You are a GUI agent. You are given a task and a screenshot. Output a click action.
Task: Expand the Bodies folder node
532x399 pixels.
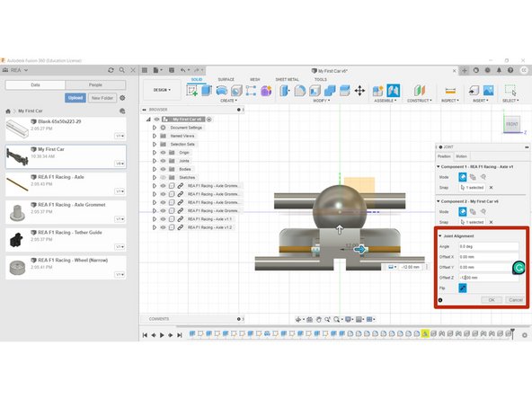tap(155, 169)
